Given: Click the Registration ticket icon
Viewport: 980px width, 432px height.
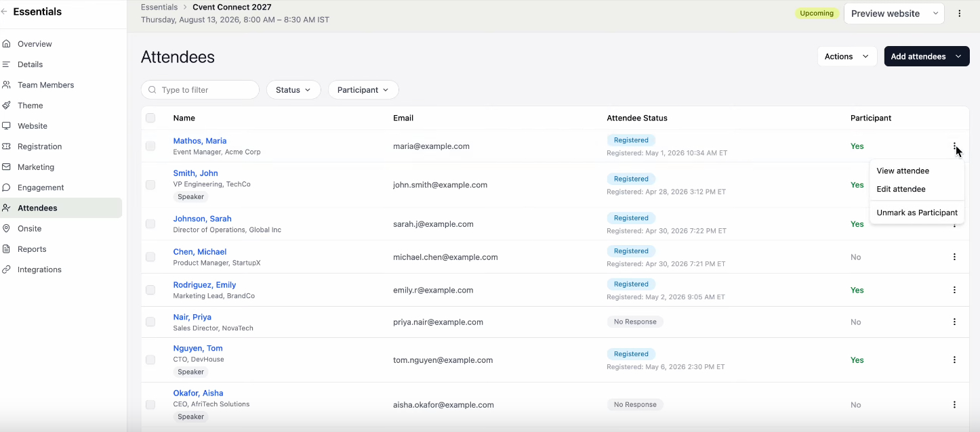Looking at the screenshot, I should tap(6, 146).
